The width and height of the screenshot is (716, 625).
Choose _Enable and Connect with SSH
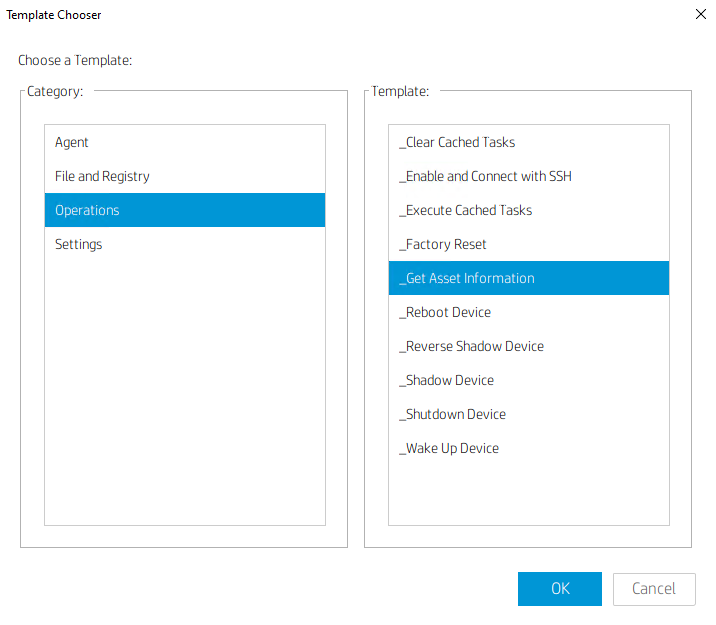[529, 176]
